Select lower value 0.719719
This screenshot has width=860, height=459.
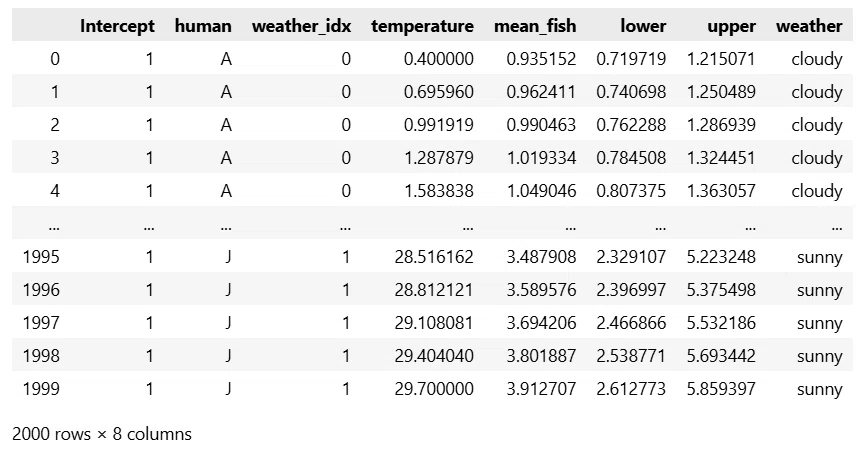(x=631, y=59)
